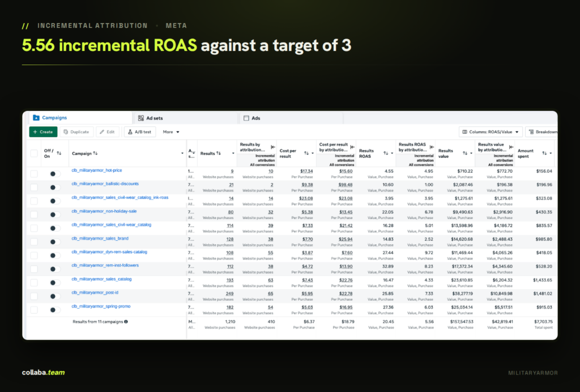Image resolution: width=580 pixels, height=392 pixels.
Task: Toggle clb_militaryarmor_dyn-rem-sales-catalog campaign switch
Action: [x=55, y=255]
